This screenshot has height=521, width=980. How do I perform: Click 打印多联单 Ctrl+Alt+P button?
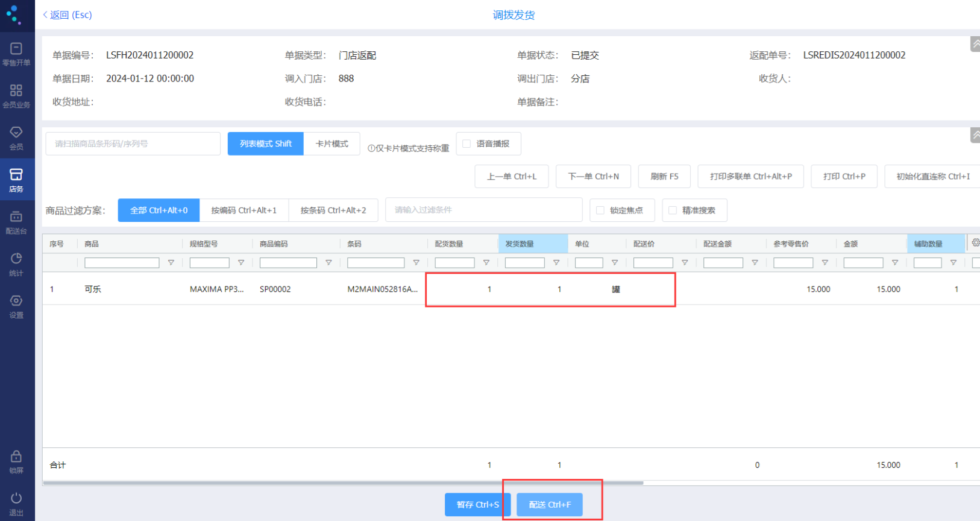(751, 176)
